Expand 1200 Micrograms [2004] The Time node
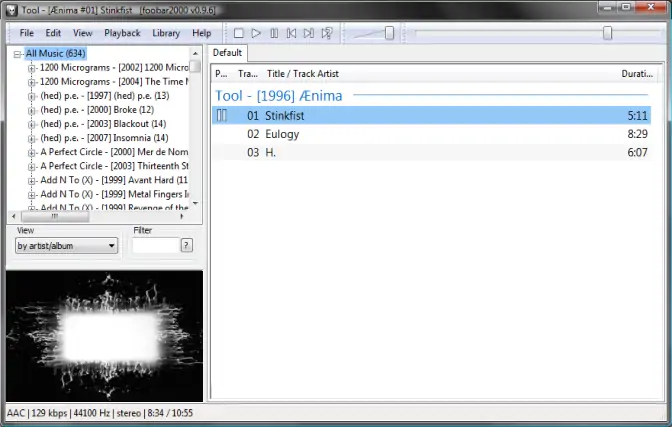The height and width of the screenshot is (427, 672). click(31, 82)
